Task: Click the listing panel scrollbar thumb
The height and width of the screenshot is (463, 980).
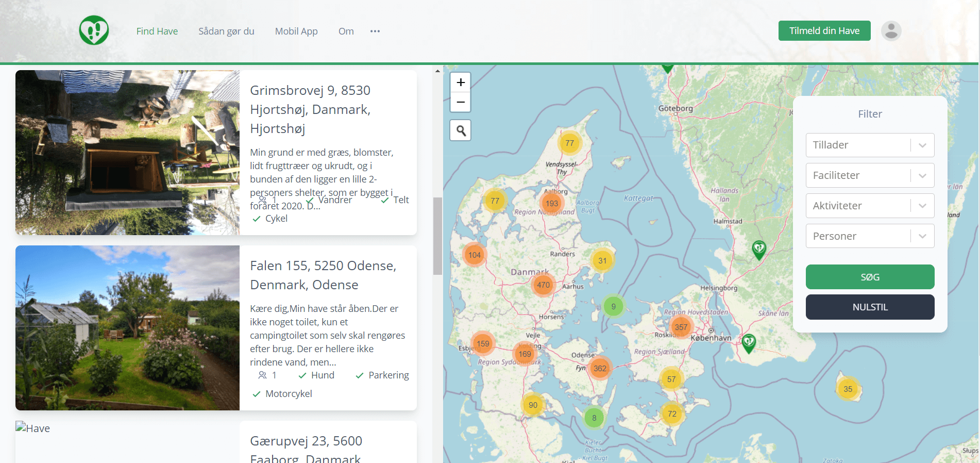Action: click(x=437, y=236)
